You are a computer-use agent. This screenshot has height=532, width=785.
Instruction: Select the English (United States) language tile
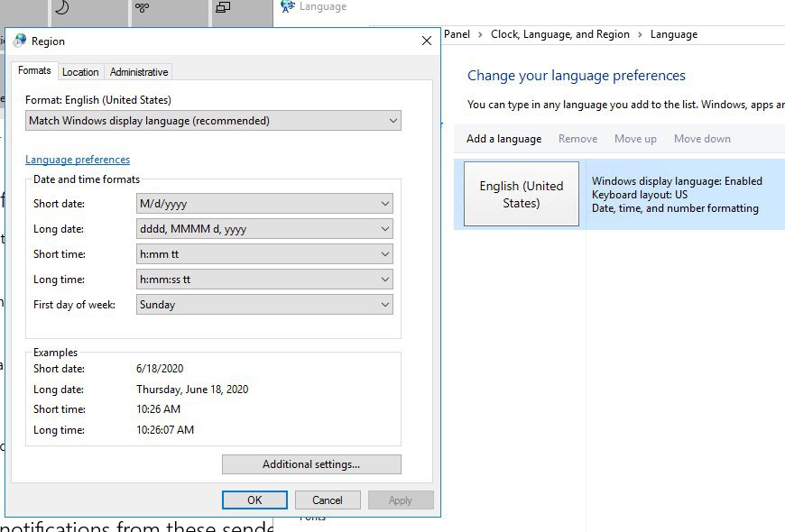click(x=522, y=194)
